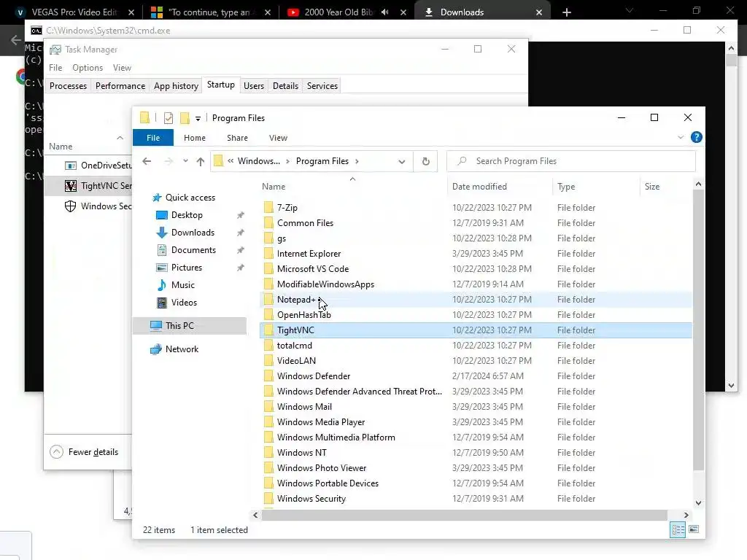Select the TightVNC folder row

pos(476,330)
